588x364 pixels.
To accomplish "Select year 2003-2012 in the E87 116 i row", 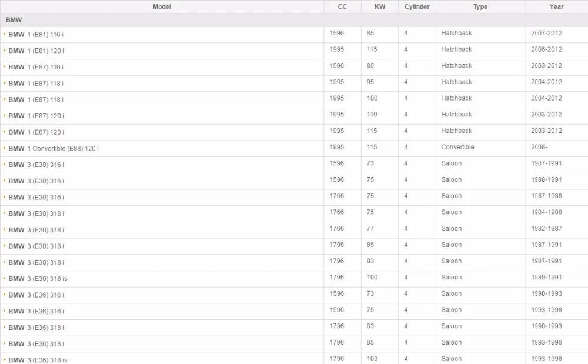I will coord(546,66).
